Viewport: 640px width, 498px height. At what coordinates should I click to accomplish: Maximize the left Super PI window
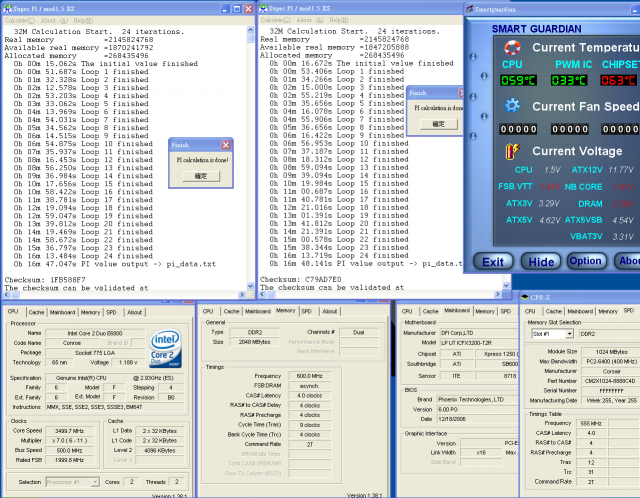tap(237, 9)
